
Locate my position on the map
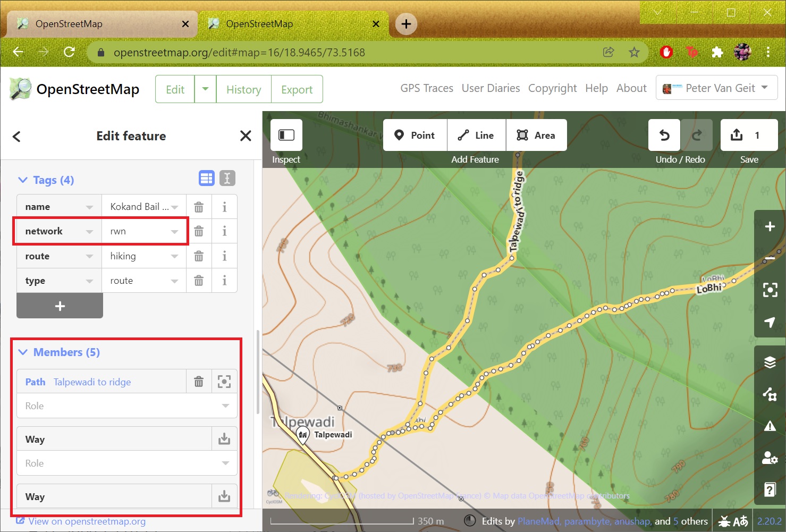coord(770,322)
